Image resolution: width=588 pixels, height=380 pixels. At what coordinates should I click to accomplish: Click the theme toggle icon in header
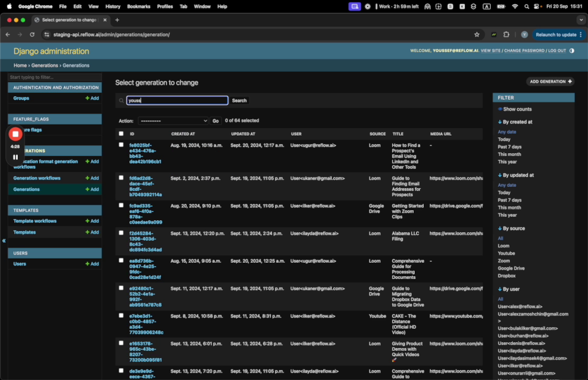click(572, 51)
